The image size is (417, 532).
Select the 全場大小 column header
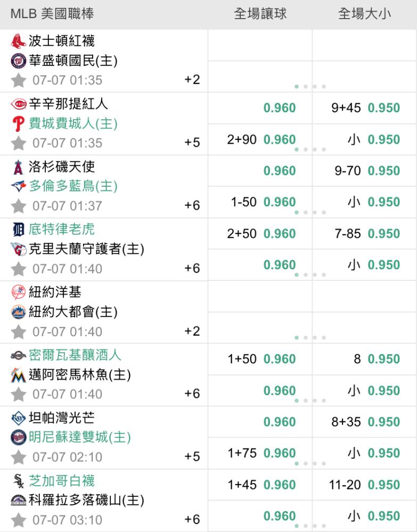coord(364,14)
